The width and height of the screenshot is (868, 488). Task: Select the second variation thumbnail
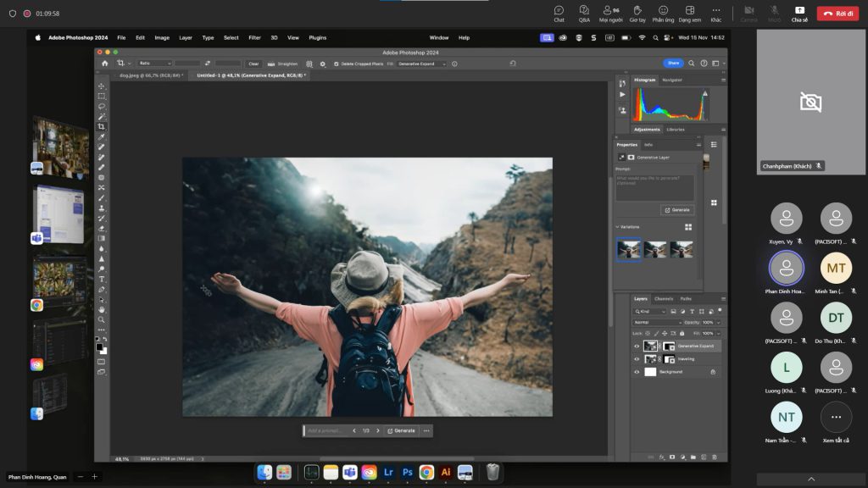click(655, 250)
